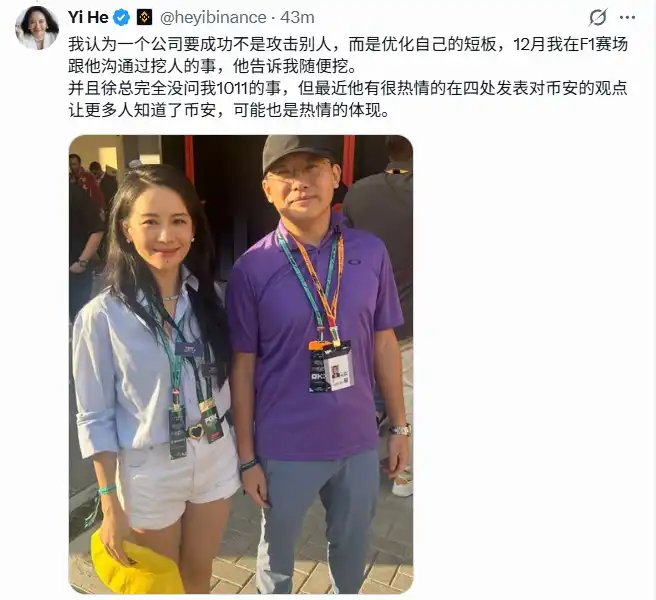Click the blank area right of photo

[531, 364]
